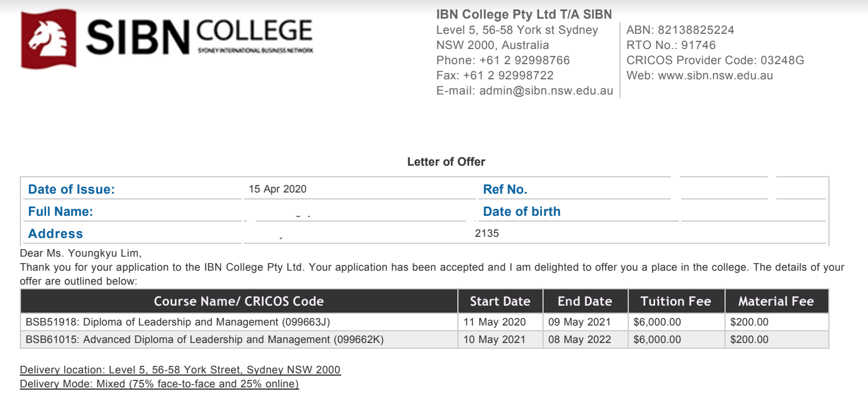This screenshot has height=399, width=868.
Task: Click the Tuition Fee column header
Action: point(676,301)
